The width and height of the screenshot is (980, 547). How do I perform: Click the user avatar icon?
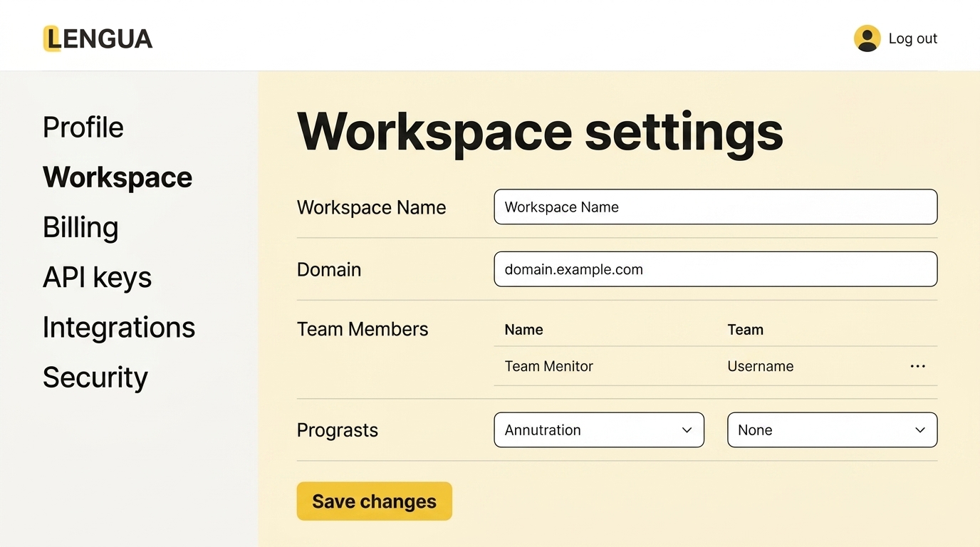coord(867,38)
